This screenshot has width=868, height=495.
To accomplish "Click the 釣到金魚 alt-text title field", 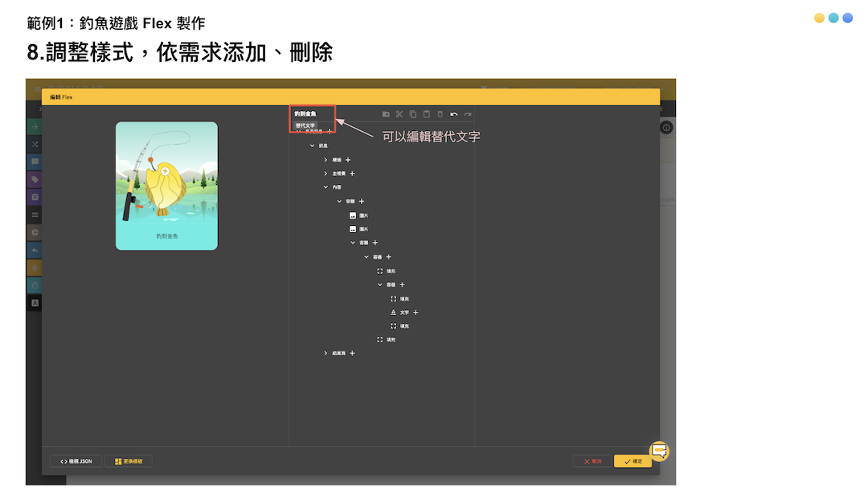I will tap(305, 114).
